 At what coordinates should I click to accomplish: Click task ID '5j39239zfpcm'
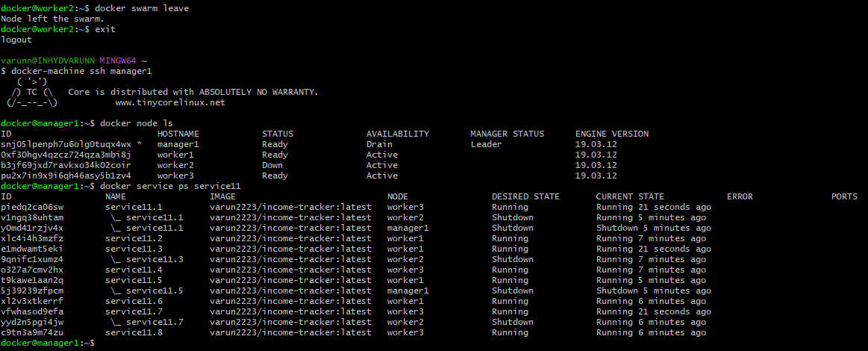32,291
